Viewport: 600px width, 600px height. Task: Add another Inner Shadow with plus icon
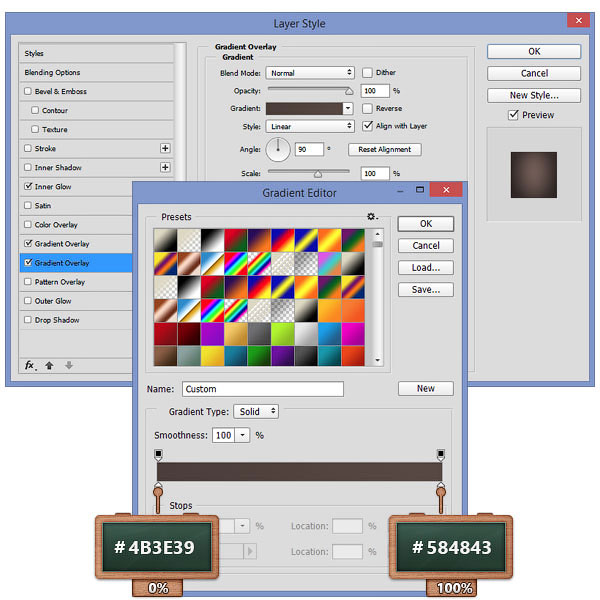coord(165,167)
